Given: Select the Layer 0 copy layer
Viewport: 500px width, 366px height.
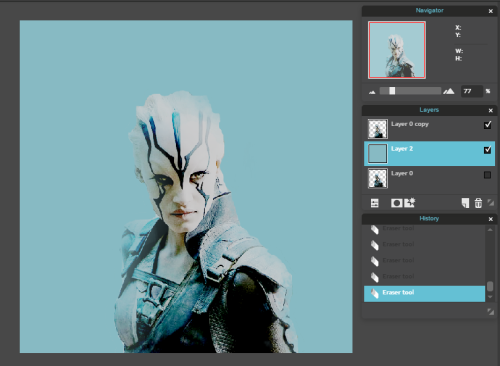Looking at the screenshot, I should [x=429, y=128].
